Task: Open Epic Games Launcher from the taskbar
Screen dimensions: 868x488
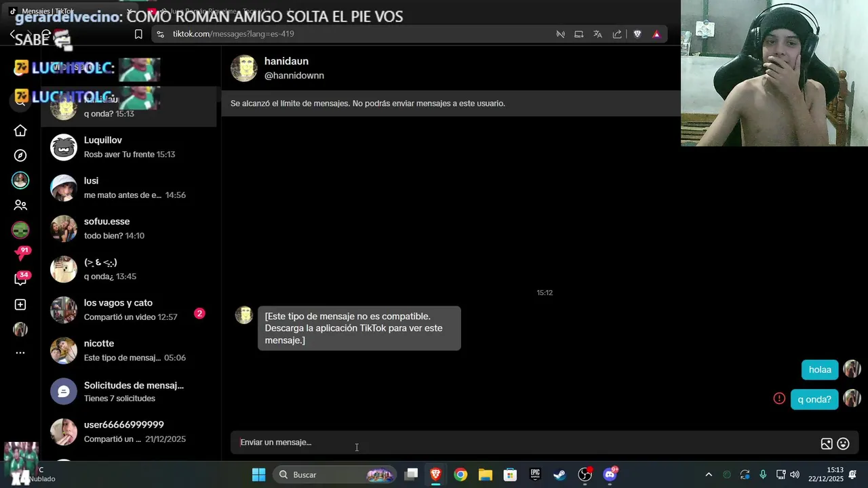Action: [535, 474]
